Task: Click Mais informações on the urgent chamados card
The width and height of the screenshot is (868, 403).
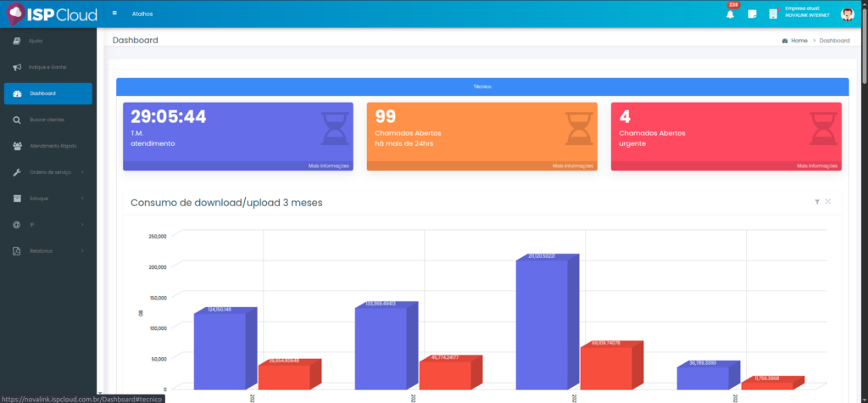Action: coord(816,166)
